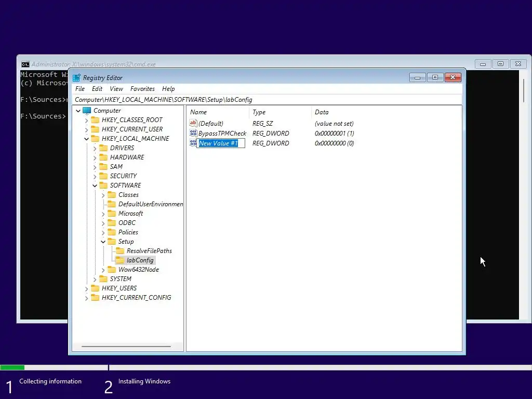Image resolution: width=532 pixels, height=399 pixels.
Task: Click the ODBC folder icon
Action: 112,222
